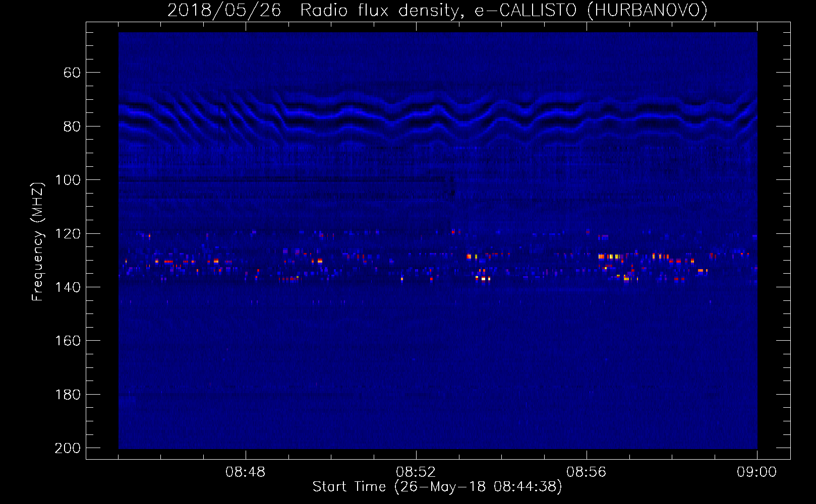The image size is (816, 504).
Task: Click the 160 frequency tick label
Action: click(68, 341)
